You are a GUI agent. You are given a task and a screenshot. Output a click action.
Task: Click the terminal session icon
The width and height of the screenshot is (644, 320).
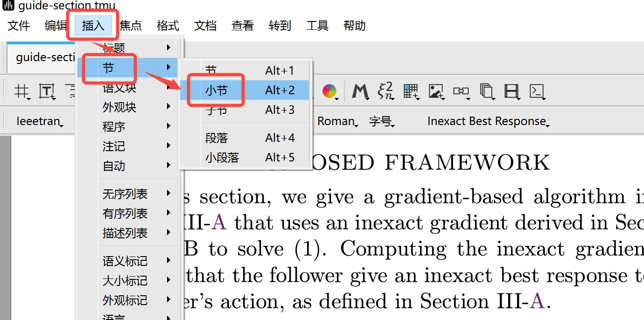[x=538, y=91]
